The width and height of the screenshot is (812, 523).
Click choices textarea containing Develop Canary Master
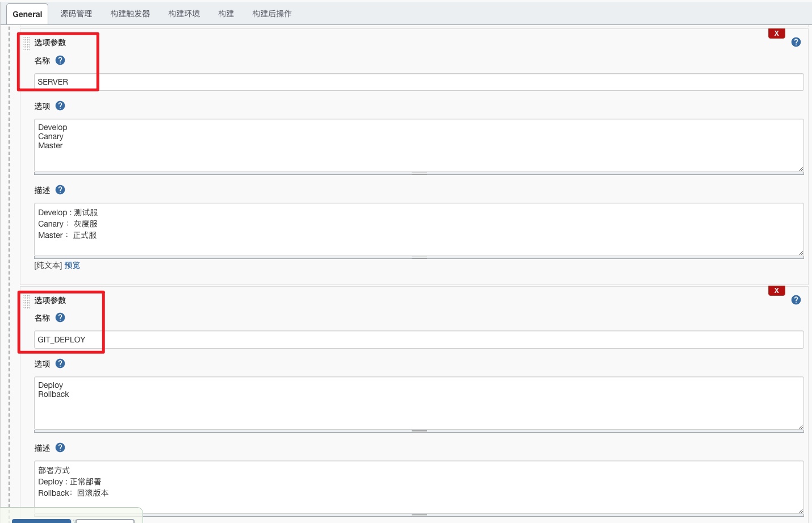pos(419,145)
